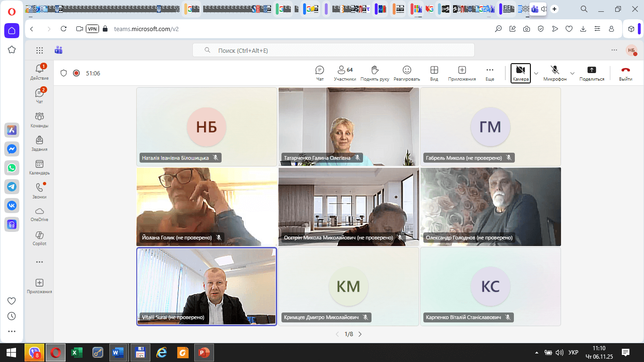
Task: Switch to Звонки calls section
Action: click(40, 190)
